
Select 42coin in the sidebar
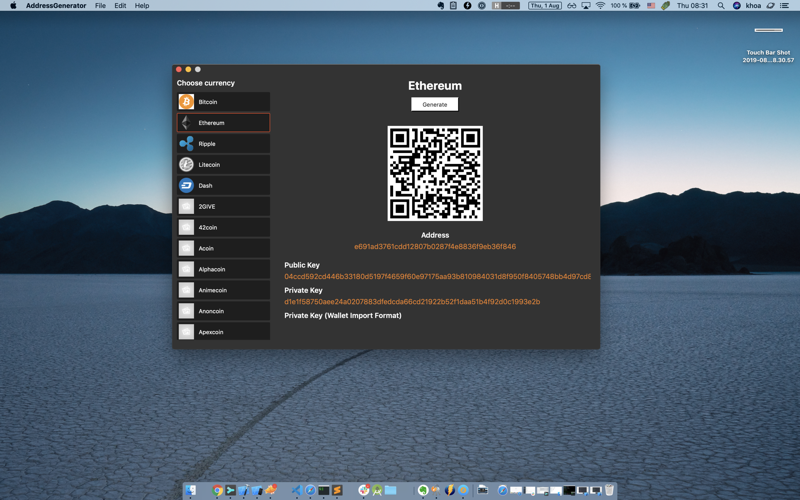tap(223, 228)
